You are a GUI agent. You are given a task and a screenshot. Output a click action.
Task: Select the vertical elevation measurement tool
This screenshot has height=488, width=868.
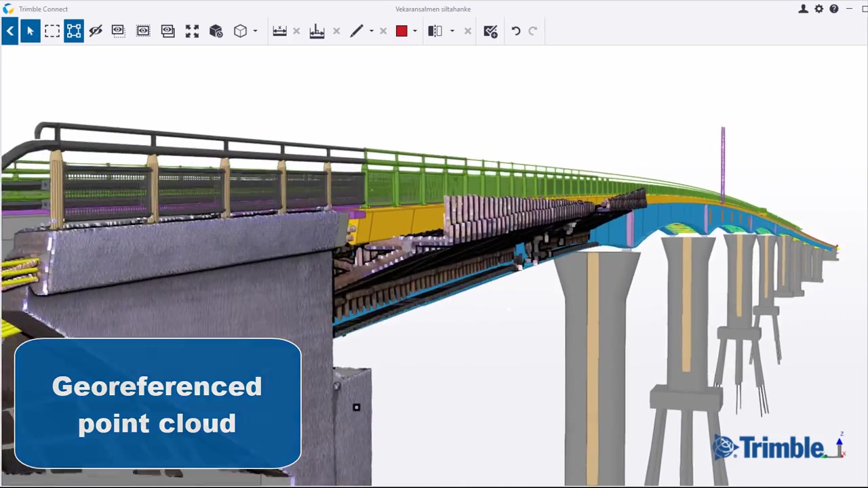(x=317, y=30)
